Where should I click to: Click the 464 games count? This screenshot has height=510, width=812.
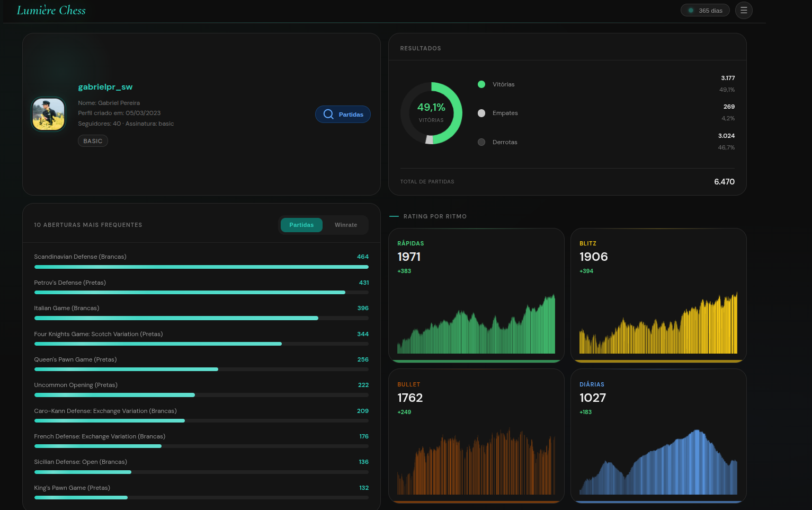363,257
